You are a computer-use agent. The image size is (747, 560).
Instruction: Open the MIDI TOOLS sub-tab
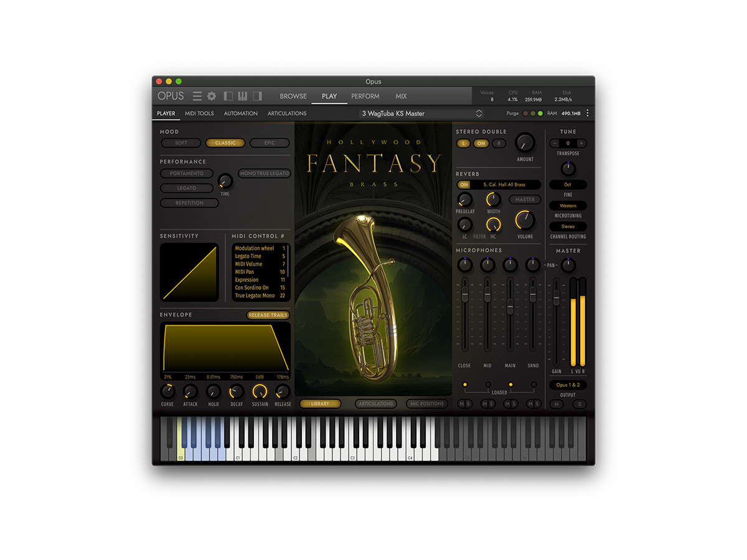[x=199, y=114]
